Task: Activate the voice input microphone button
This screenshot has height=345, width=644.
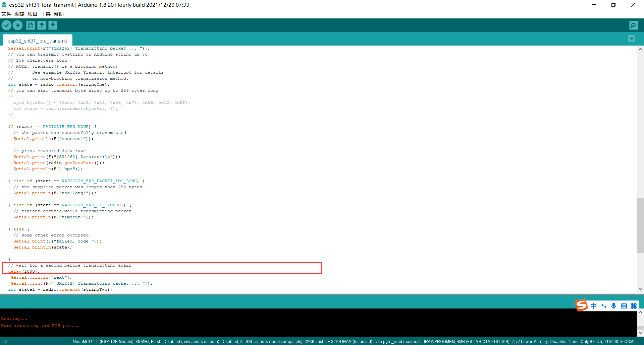Action: pos(613,305)
